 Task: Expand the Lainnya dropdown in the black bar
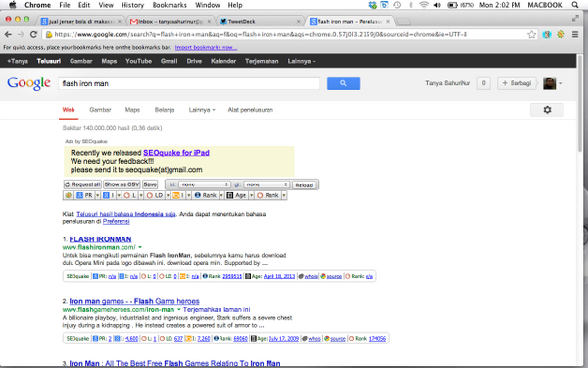pos(301,61)
